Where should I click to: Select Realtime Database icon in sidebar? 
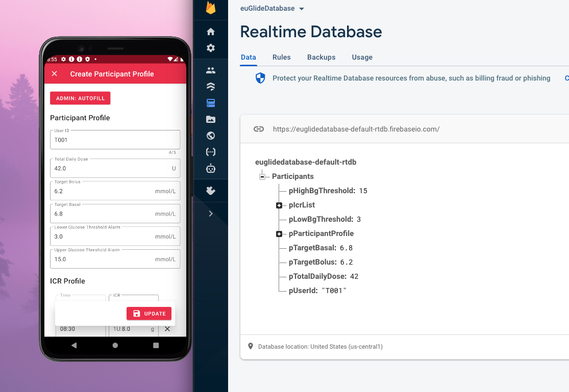click(210, 103)
